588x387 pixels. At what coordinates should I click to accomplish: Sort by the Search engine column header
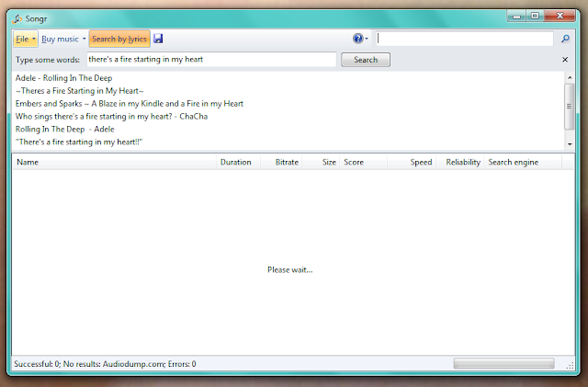tap(523, 162)
